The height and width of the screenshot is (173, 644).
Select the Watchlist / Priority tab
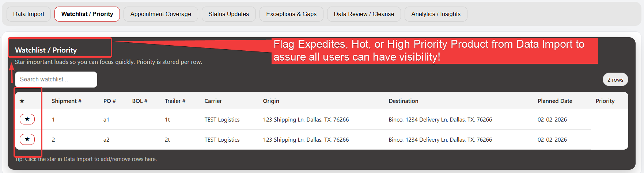coord(87,14)
